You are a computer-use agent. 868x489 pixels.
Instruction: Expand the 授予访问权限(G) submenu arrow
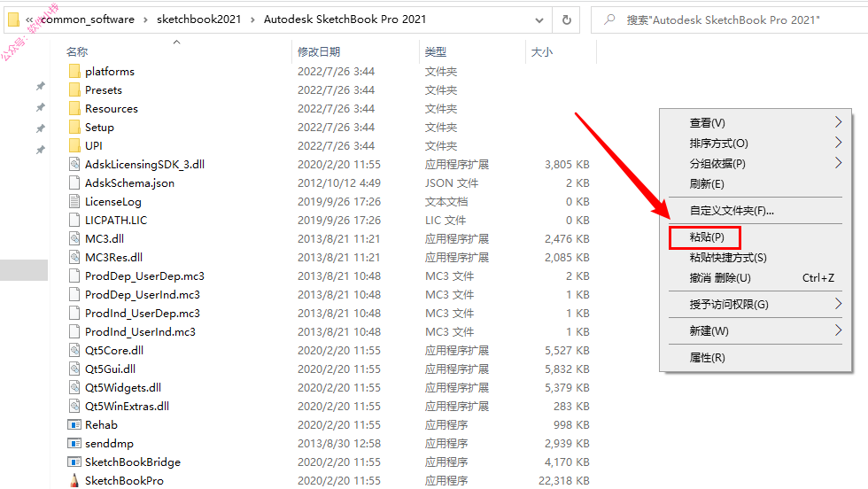(x=838, y=304)
